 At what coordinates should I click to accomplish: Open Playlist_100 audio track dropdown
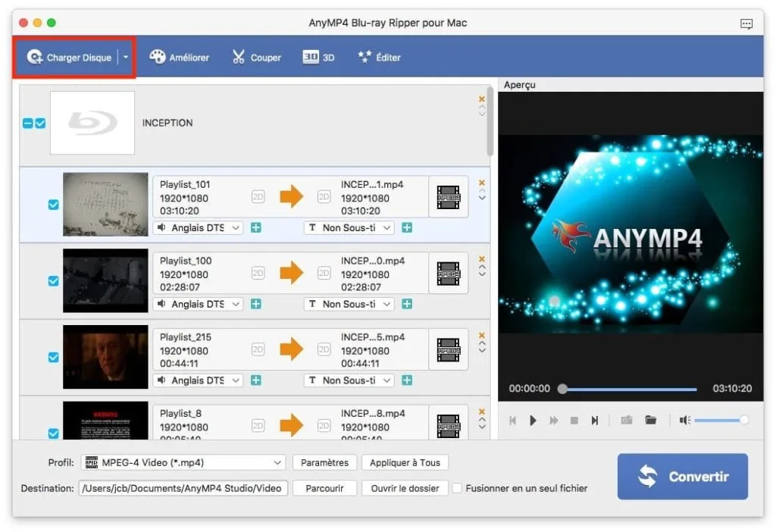[198, 304]
